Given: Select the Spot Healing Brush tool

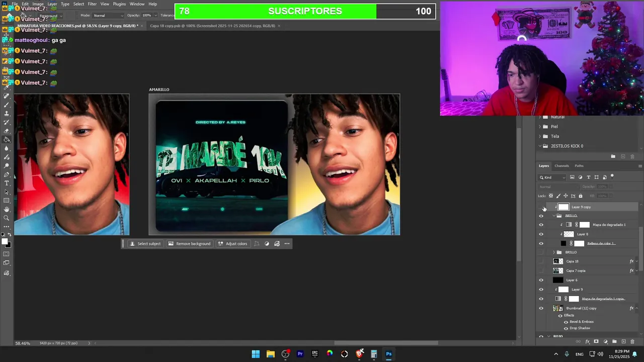Looking at the screenshot, I should coord(7,96).
